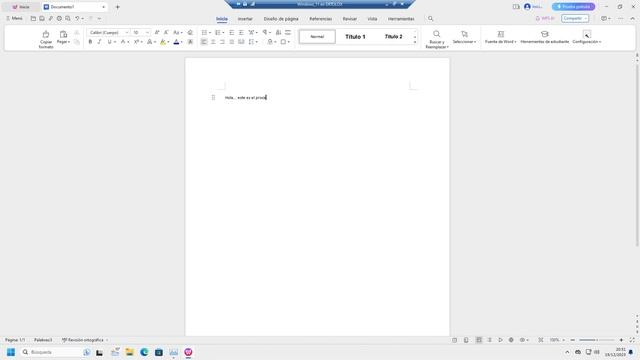Click the Compartir button

click(575, 18)
